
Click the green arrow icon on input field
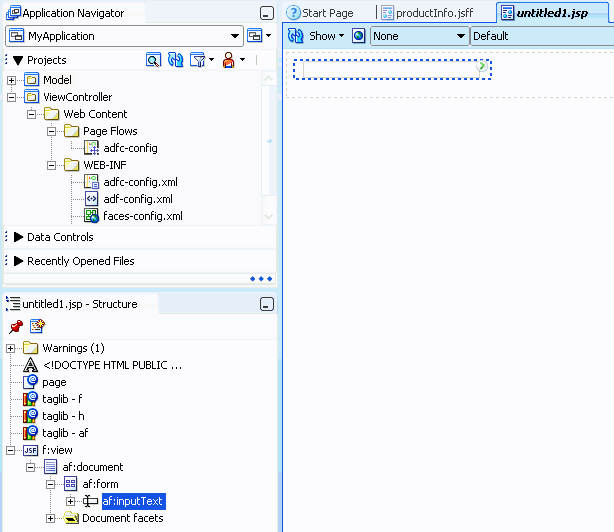[482, 66]
